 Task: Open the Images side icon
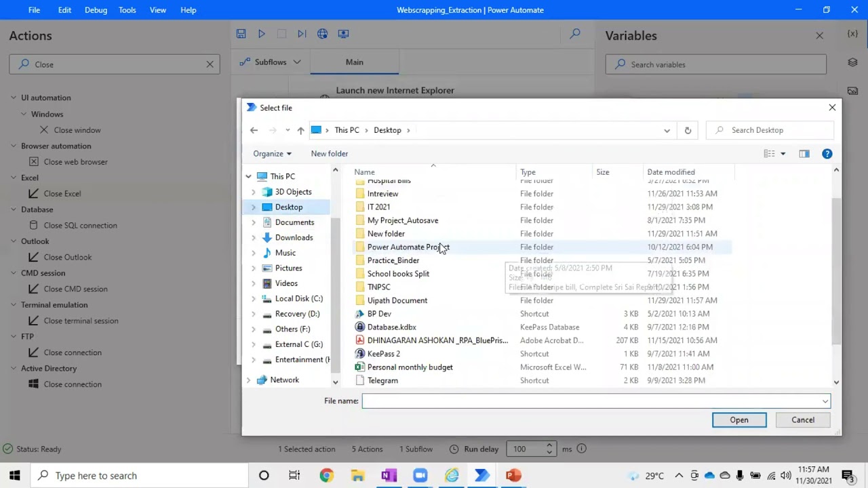pyautogui.click(x=852, y=91)
